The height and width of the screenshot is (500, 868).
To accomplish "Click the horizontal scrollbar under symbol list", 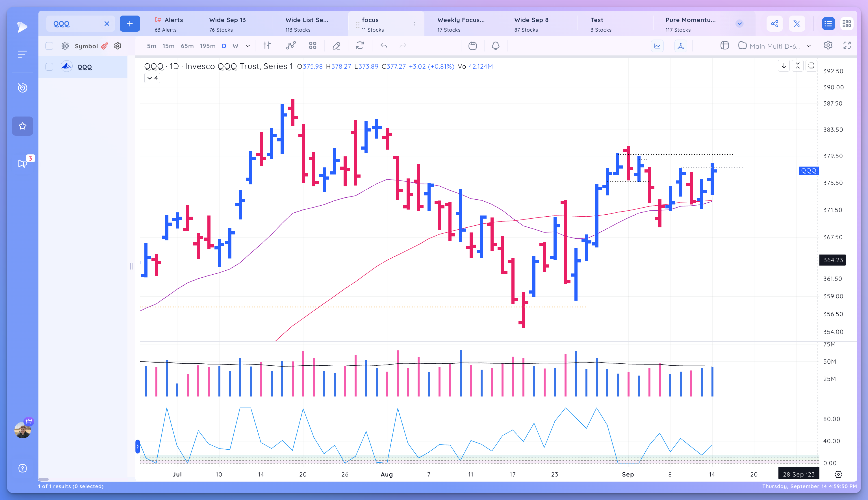I will pyautogui.click(x=43, y=479).
